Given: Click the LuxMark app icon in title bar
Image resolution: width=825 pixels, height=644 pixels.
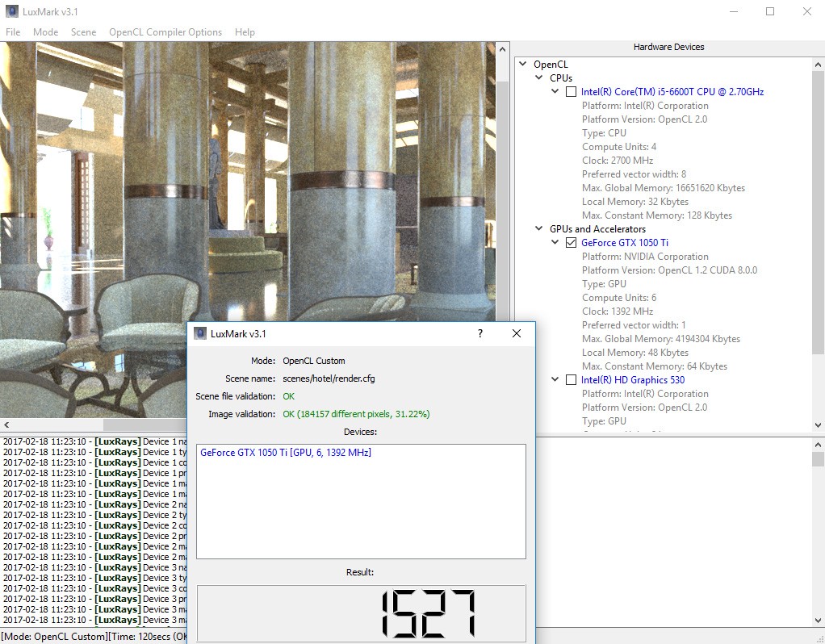Looking at the screenshot, I should (12, 12).
